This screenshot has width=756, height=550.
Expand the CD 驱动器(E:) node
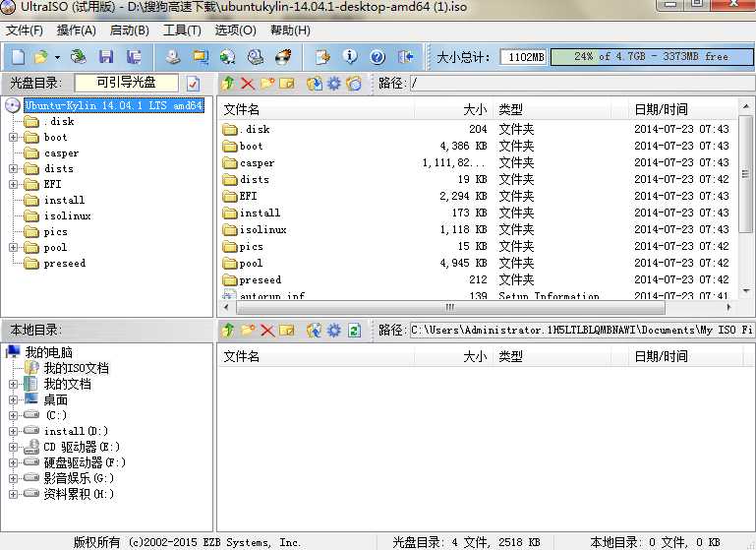pyautogui.click(x=13, y=448)
